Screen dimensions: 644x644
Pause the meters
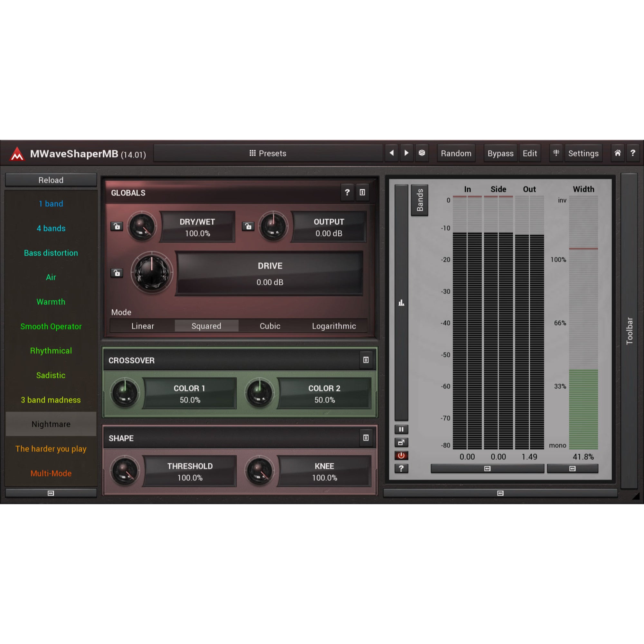(401, 429)
